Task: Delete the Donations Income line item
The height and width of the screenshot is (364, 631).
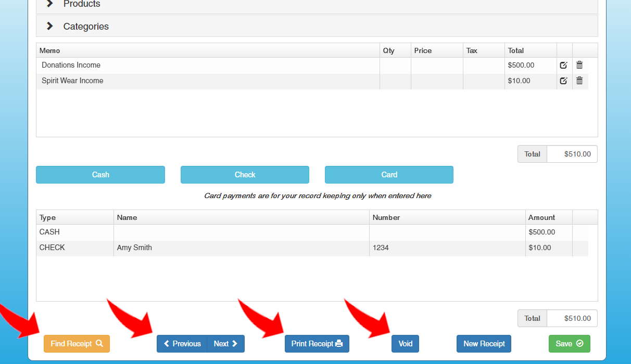Action: pos(579,65)
